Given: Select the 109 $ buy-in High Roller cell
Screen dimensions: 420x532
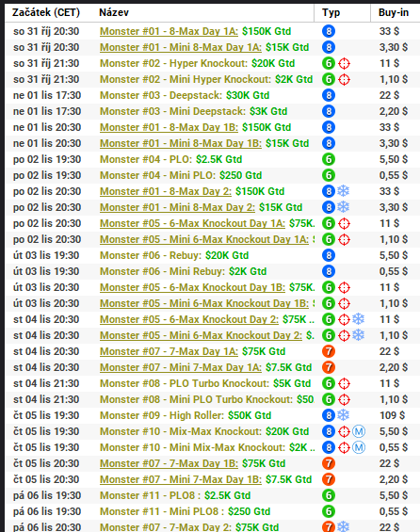Looking at the screenshot, I should coord(392,415).
